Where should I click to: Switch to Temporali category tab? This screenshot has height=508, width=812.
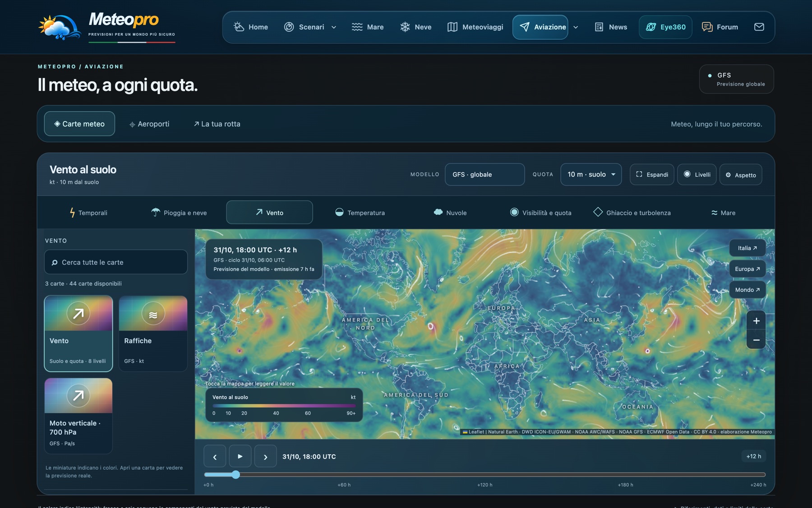click(x=88, y=213)
